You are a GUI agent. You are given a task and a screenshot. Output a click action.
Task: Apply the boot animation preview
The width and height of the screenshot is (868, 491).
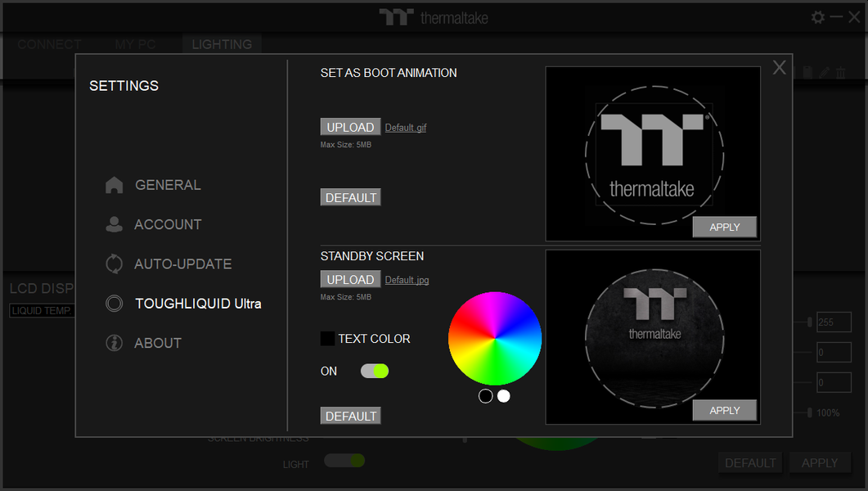(724, 227)
